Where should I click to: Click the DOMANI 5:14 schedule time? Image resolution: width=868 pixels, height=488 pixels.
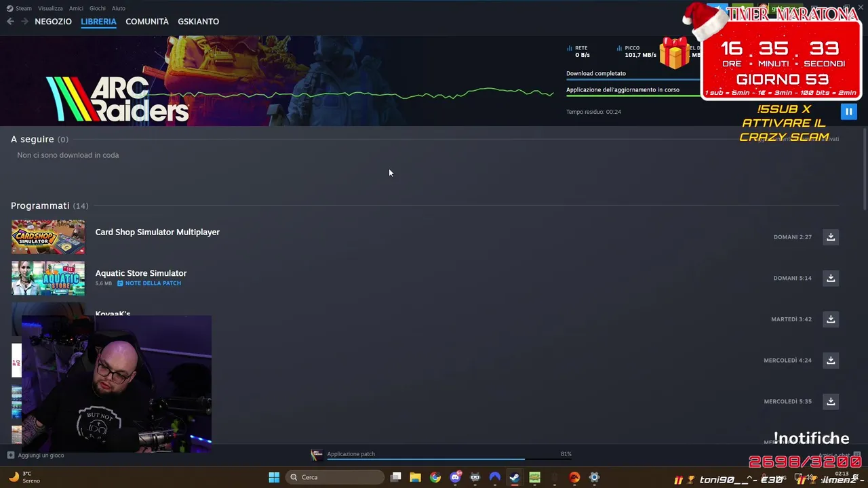793,278
